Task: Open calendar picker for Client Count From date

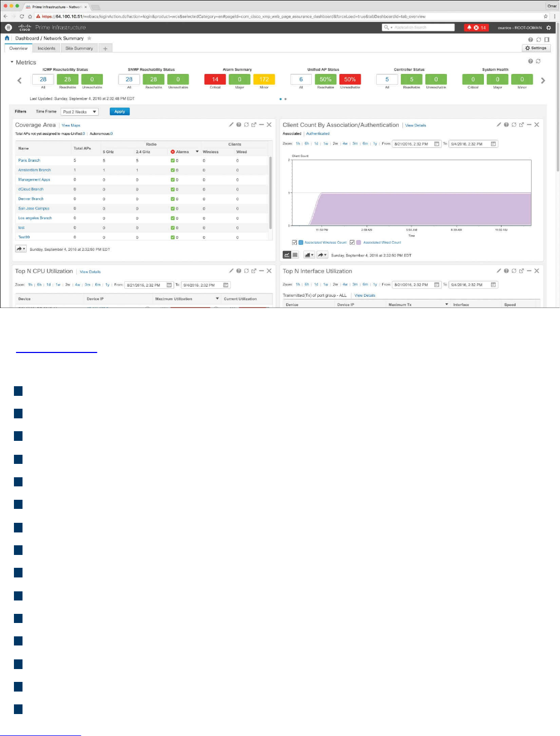Action: tap(437, 144)
